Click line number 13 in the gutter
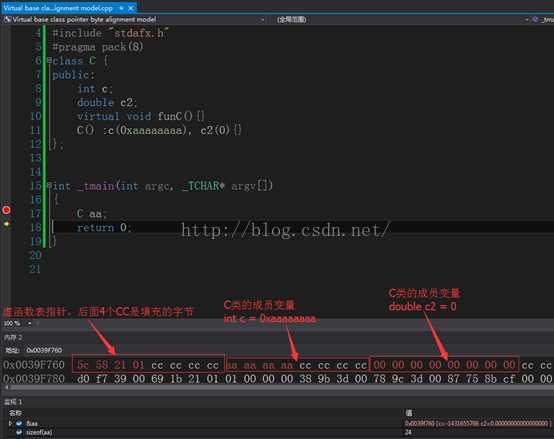The width and height of the screenshot is (554, 439). 36,158
